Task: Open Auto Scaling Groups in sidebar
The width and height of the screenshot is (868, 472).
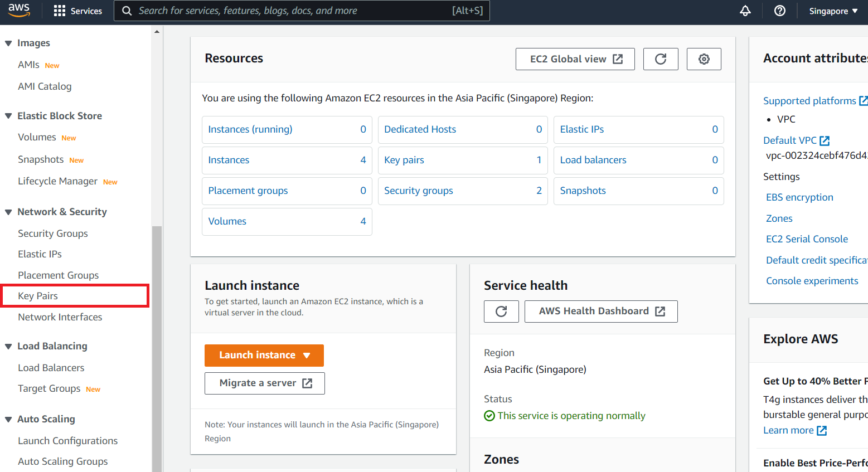Action: click(x=63, y=461)
